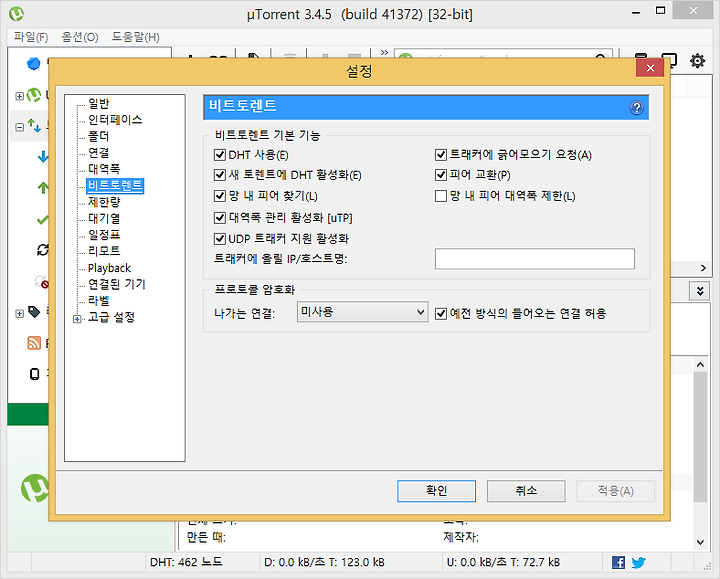Click the remote monitor icon in main toolbar
This screenshot has width=720, height=579.
669,60
